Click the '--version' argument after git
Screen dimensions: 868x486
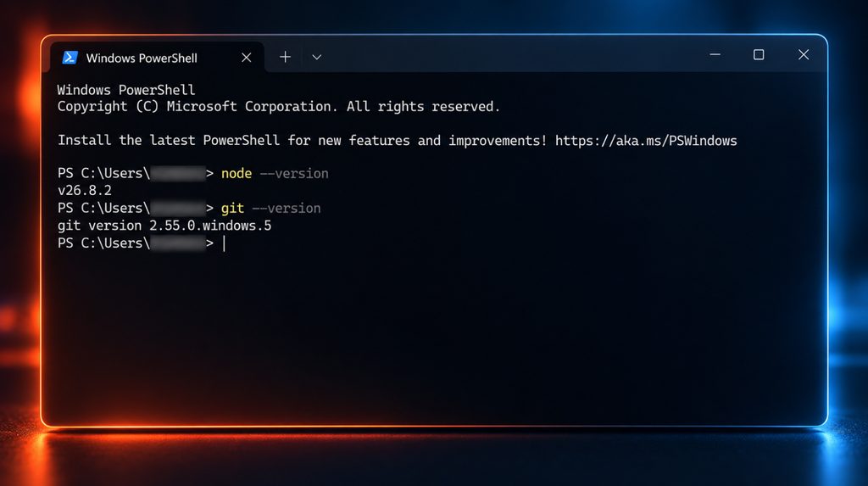(x=287, y=209)
